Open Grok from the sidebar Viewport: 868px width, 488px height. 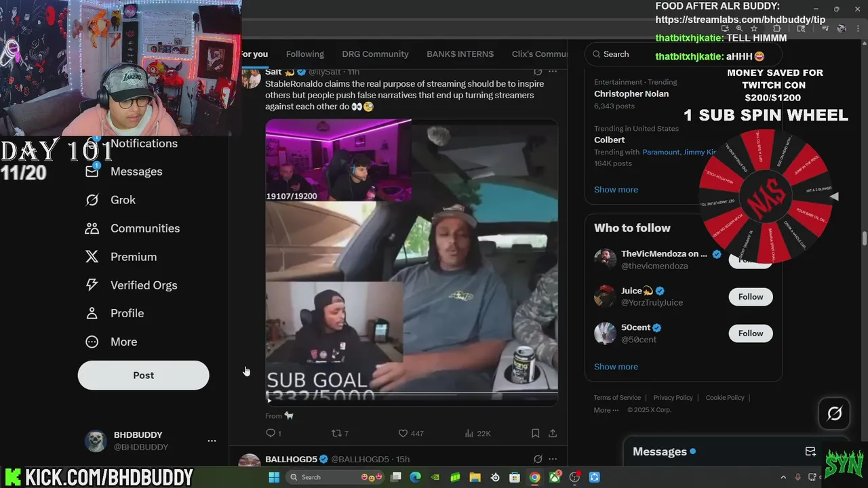click(110, 200)
